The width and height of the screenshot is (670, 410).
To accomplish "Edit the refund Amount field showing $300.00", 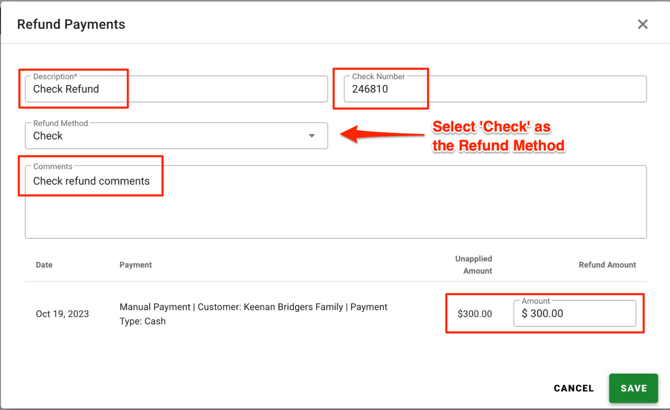I will point(575,314).
